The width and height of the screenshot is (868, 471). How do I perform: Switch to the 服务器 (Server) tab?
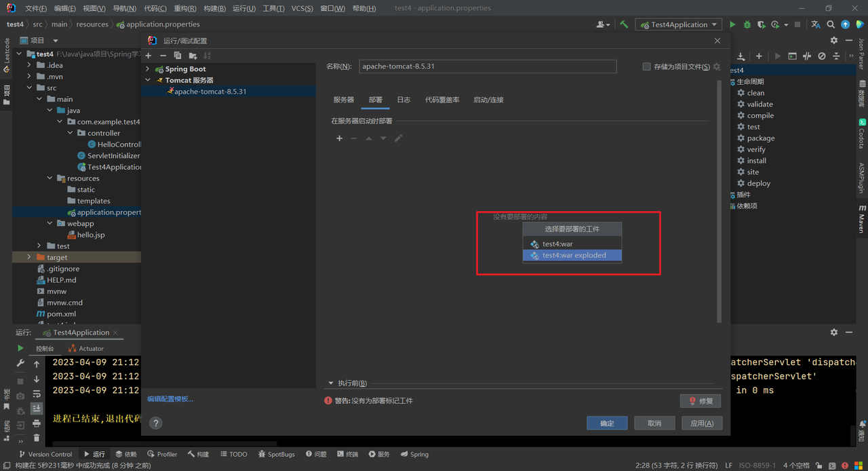[x=344, y=100]
